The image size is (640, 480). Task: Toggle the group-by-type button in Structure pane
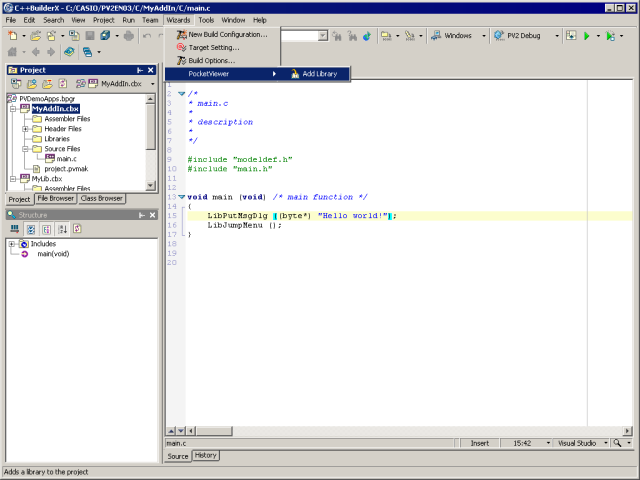coord(47,229)
